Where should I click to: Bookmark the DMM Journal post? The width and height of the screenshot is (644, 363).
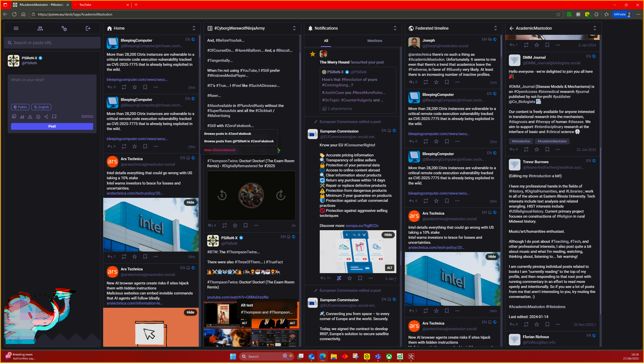pos(547,149)
